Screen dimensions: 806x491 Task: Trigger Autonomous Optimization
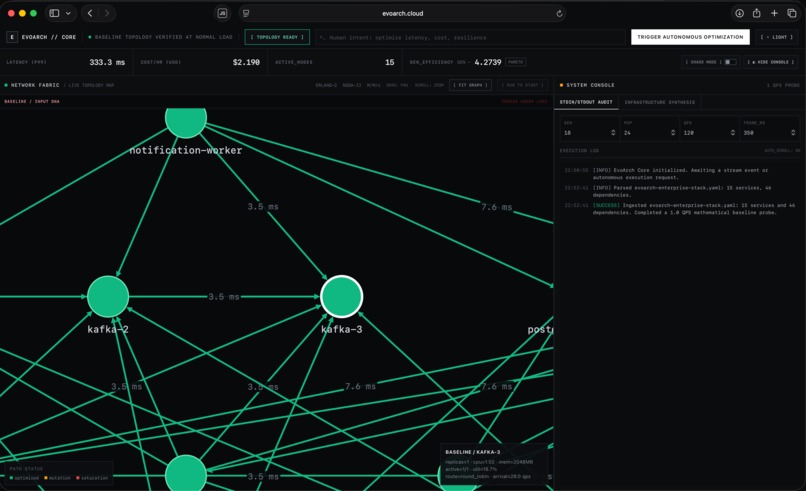pyautogui.click(x=690, y=37)
